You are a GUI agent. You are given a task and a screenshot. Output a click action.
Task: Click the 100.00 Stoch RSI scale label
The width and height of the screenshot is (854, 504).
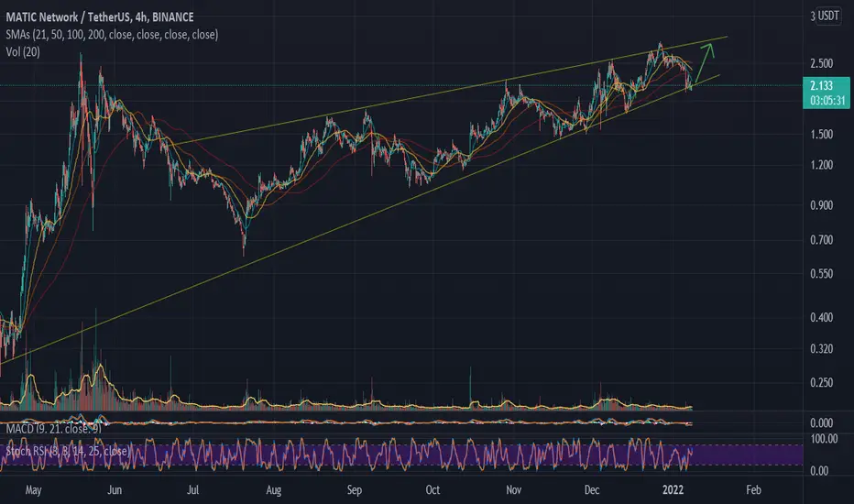[x=824, y=439]
